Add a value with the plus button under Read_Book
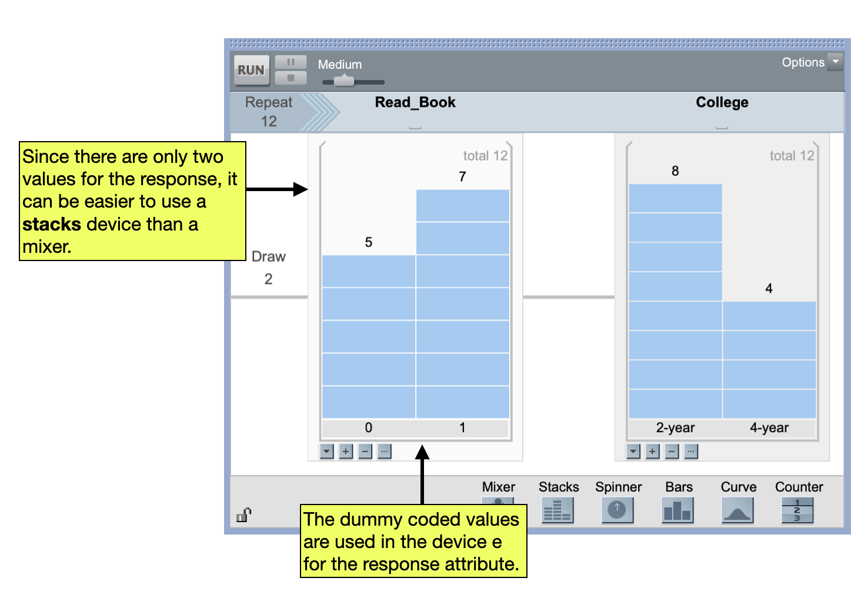This screenshot has width=868, height=608. tap(345, 452)
